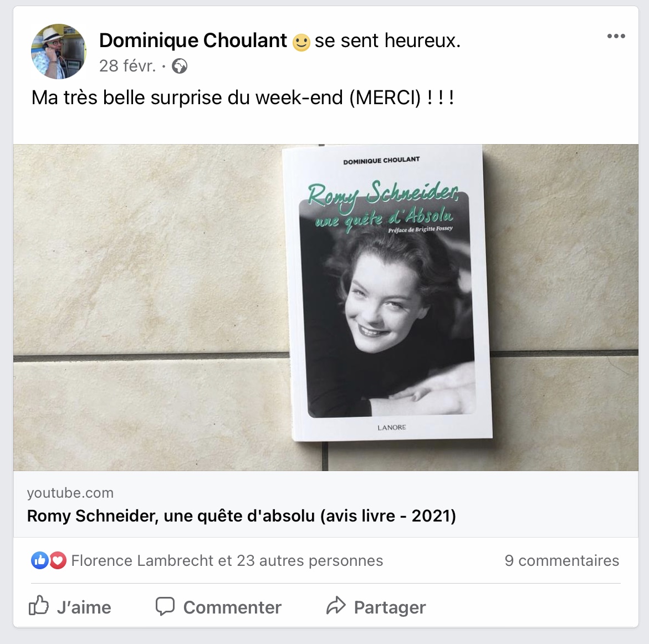Like the post with J'aime button
This screenshot has width=649, height=644.
pyautogui.click(x=69, y=607)
